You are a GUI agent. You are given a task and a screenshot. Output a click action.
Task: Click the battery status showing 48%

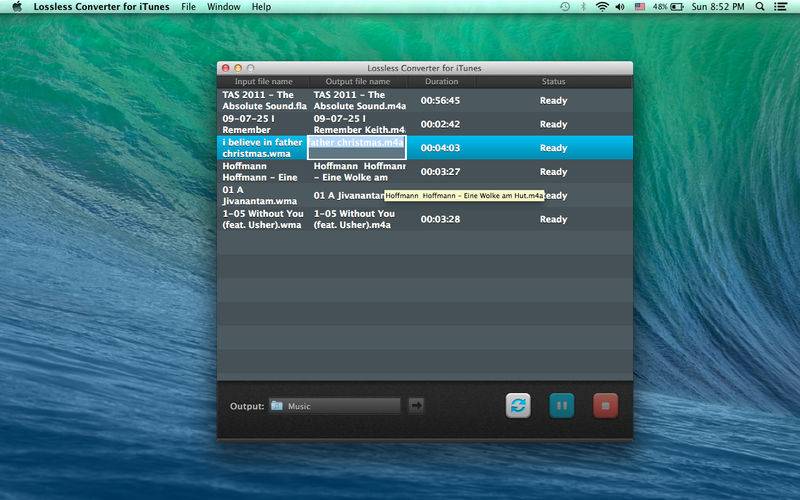pyautogui.click(x=668, y=7)
